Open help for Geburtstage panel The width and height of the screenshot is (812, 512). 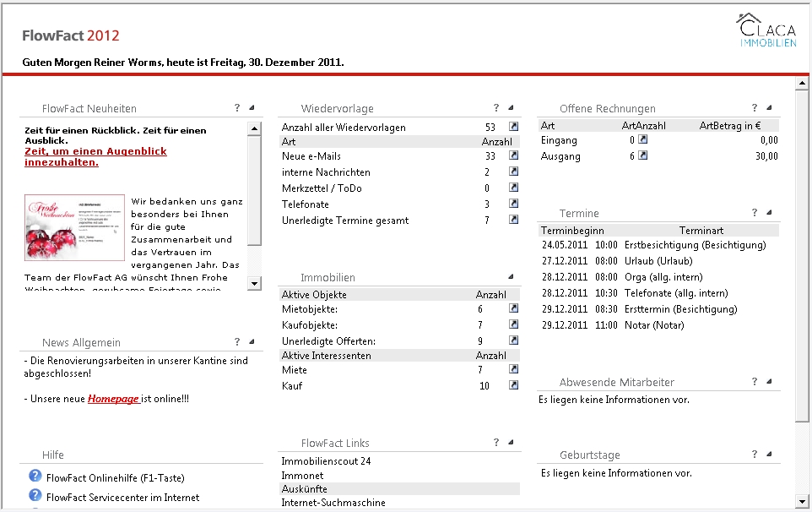coord(755,454)
